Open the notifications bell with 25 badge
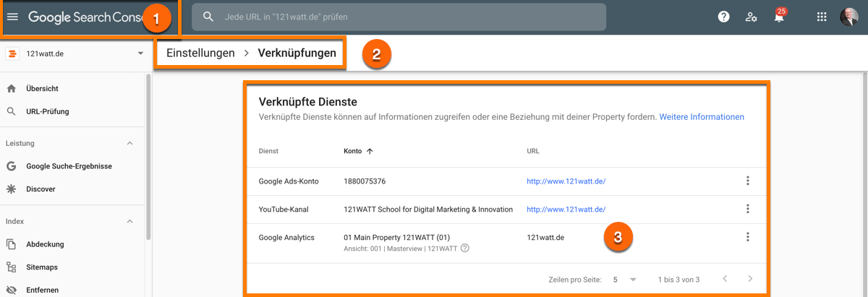The image size is (868, 297). tap(779, 16)
